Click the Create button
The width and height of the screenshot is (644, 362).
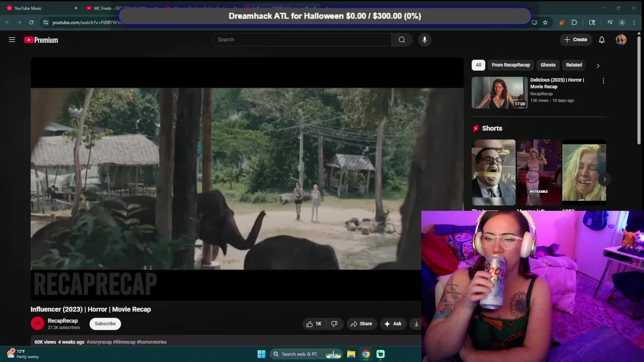tap(576, 40)
